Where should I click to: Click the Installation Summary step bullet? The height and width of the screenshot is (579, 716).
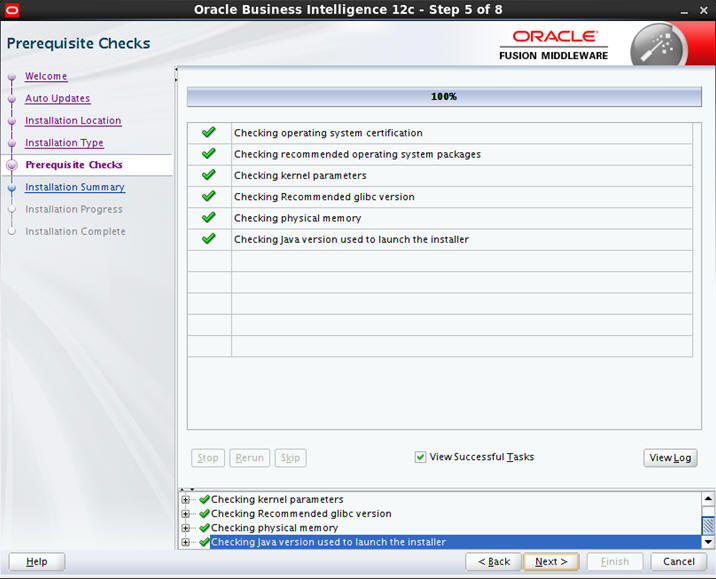coord(12,188)
